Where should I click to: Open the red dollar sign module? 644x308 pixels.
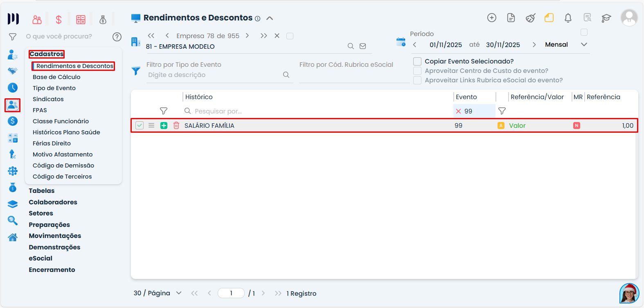pyautogui.click(x=59, y=19)
